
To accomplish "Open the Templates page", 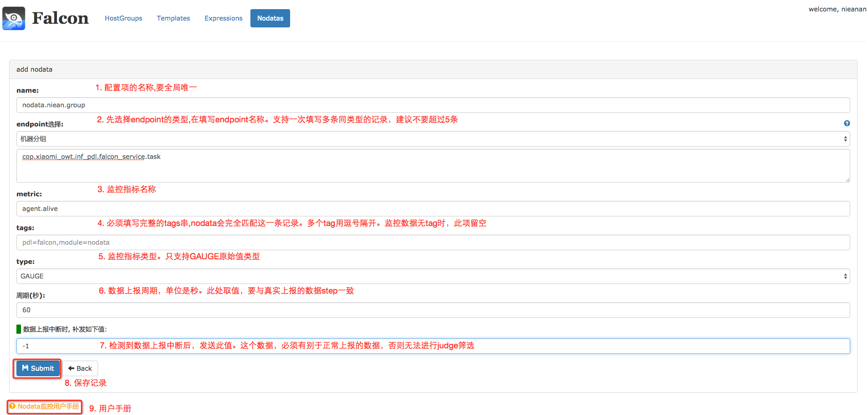I will point(173,18).
